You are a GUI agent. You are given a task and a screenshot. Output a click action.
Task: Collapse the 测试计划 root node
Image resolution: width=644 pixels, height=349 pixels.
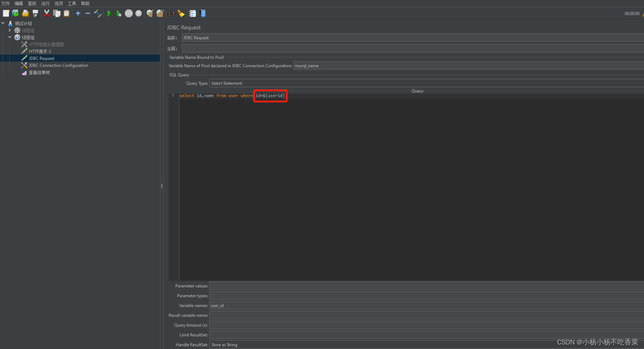coord(3,23)
